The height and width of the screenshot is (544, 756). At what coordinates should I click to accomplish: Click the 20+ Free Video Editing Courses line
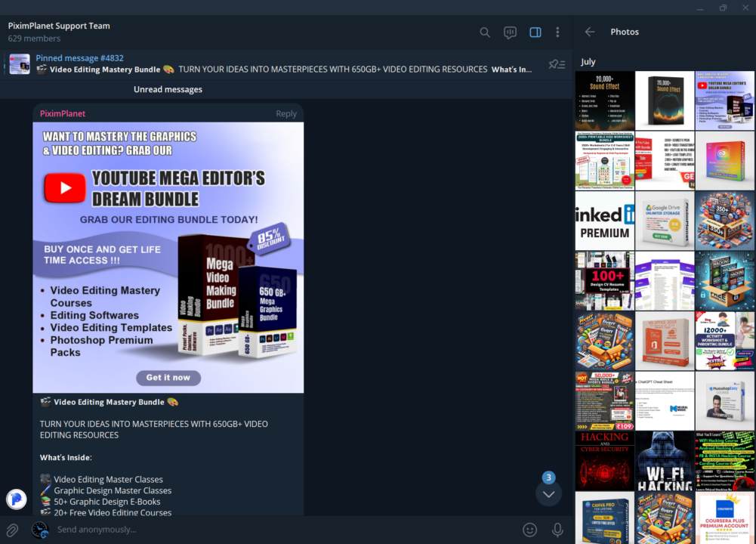(106, 512)
